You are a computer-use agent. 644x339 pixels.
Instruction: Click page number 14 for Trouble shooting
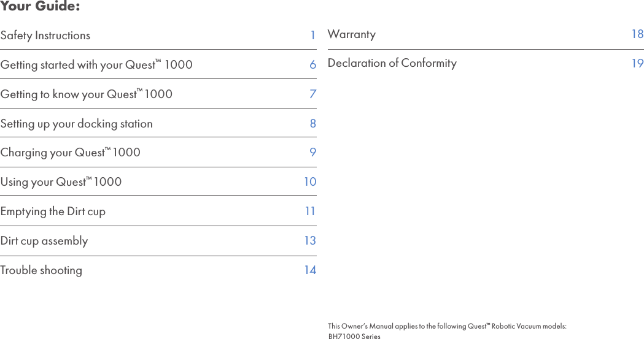[x=310, y=270]
